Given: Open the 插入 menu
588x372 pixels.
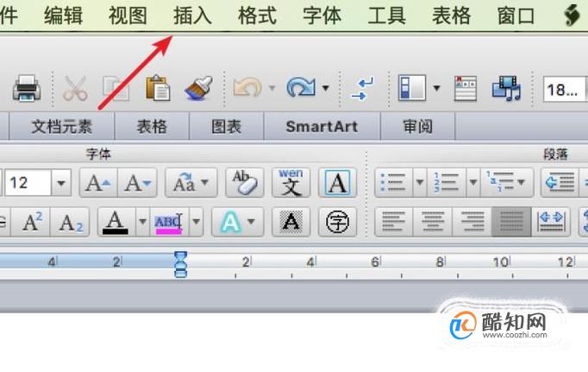Looking at the screenshot, I should click(192, 16).
